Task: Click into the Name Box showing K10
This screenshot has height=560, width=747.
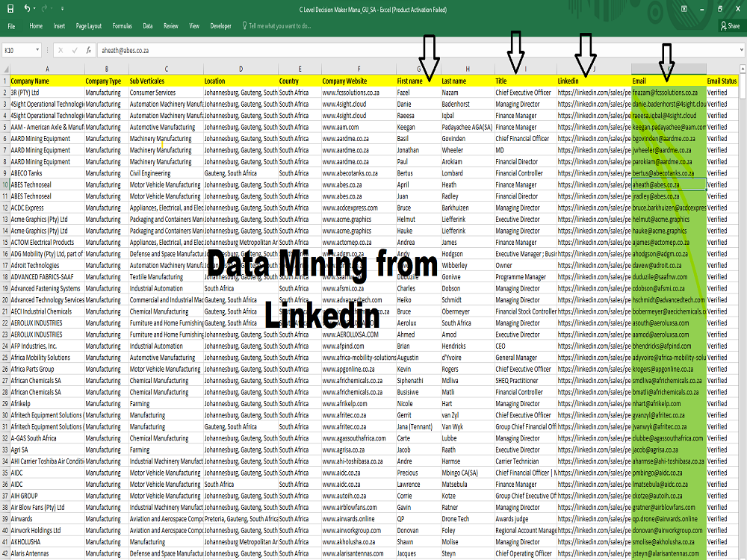Action: coord(18,50)
